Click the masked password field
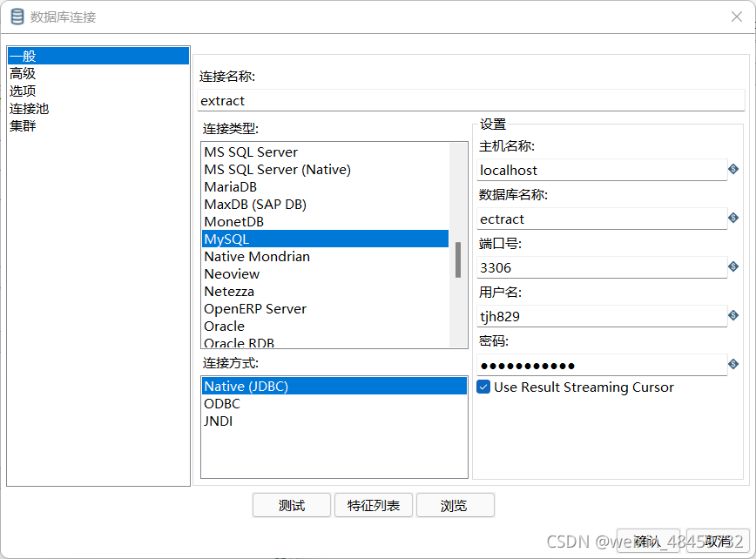The width and height of the screenshot is (756, 559). (602, 366)
